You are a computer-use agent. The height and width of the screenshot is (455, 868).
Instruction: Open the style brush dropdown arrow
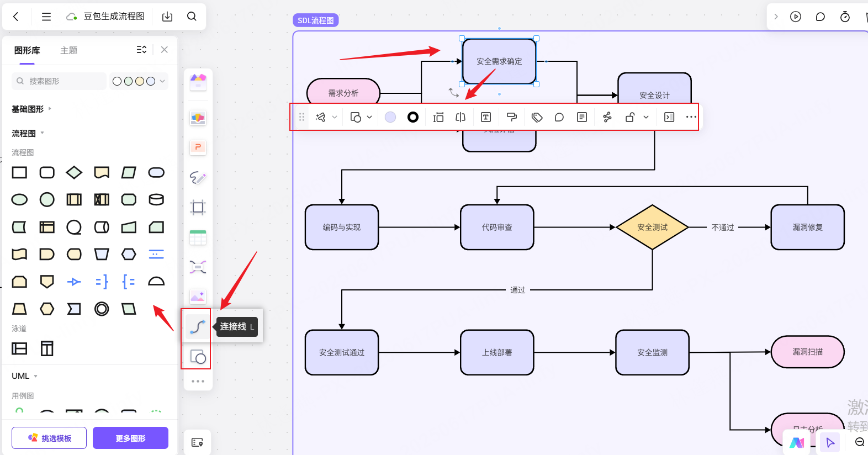click(335, 117)
